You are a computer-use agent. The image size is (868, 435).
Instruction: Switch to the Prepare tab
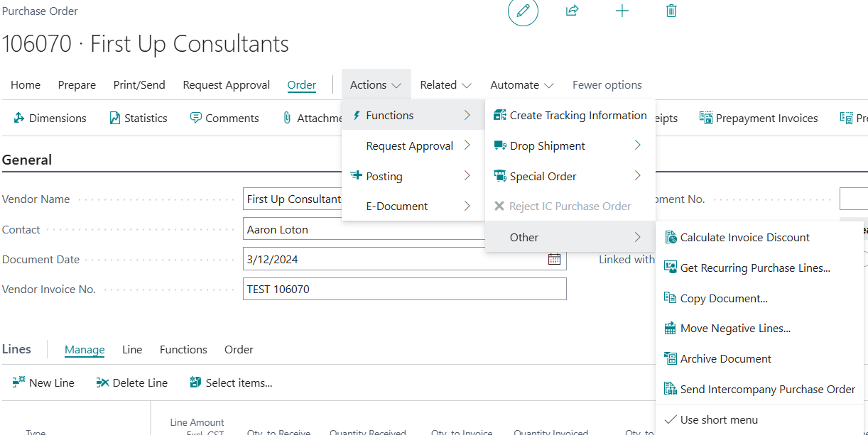click(77, 85)
